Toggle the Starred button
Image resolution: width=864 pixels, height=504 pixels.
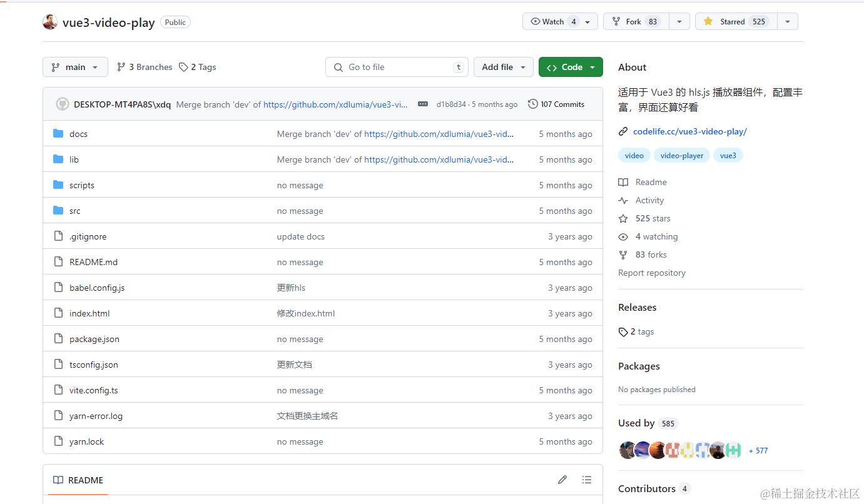tap(736, 21)
